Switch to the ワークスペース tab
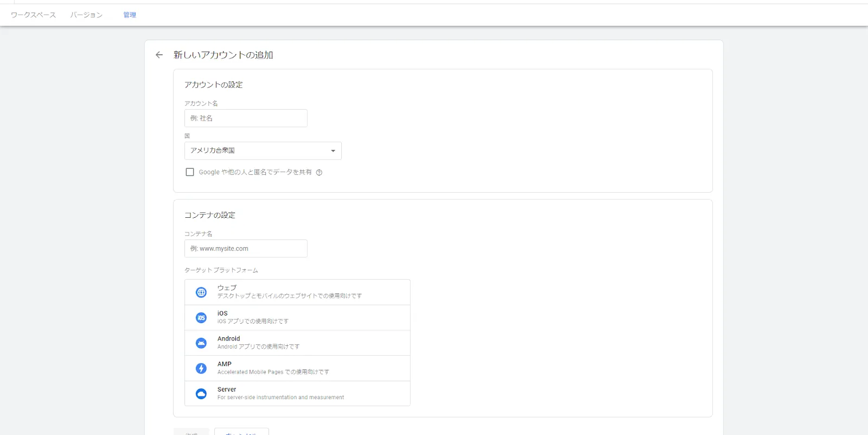This screenshot has width=868, height=435. [33, 15]
